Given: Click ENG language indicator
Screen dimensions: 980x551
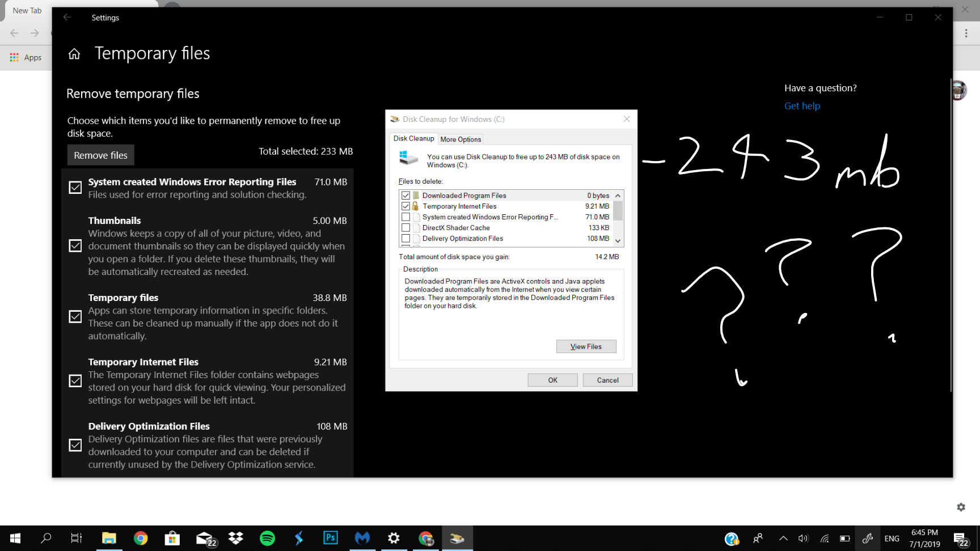Looking at the screenshot, I should (x=892, y=539).
